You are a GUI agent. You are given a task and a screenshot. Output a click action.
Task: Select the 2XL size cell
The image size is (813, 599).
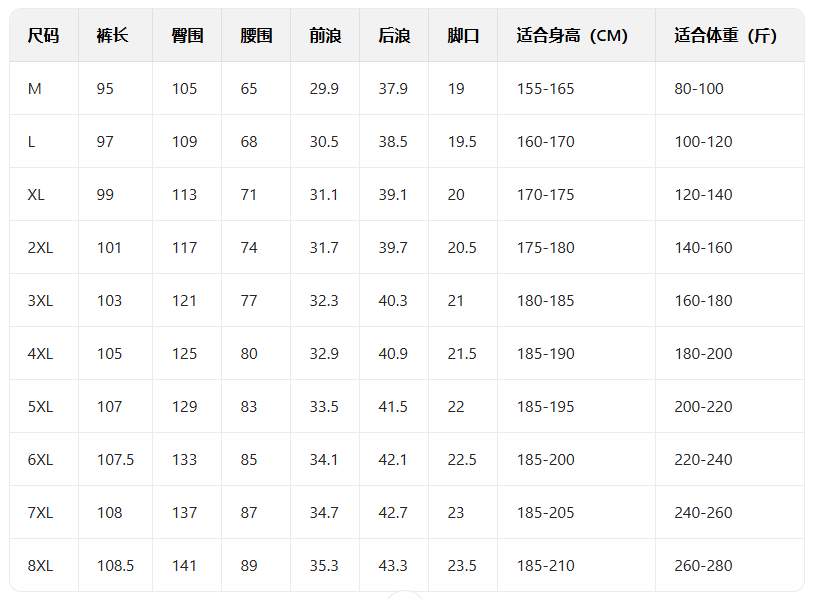pyautogui.click(x=40, y=248)
